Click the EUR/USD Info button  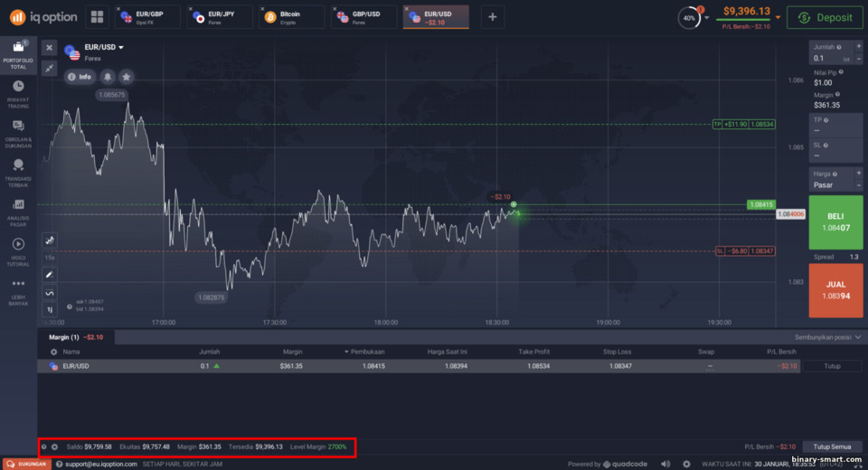[x=80, y=77]
